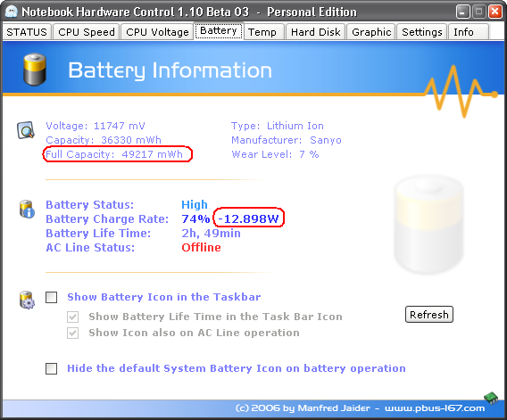
Task: Click the High battery status value
Action: (195, 204)
